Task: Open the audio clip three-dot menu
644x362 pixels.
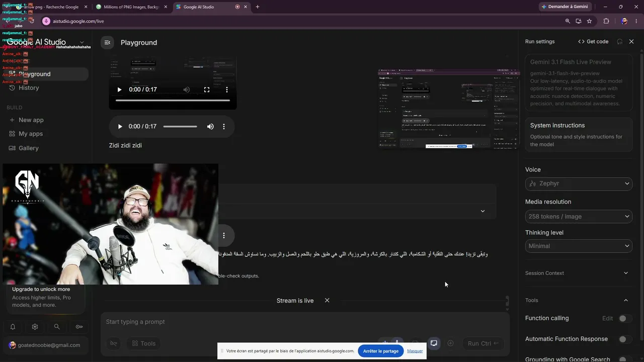Action: (224, 127)
